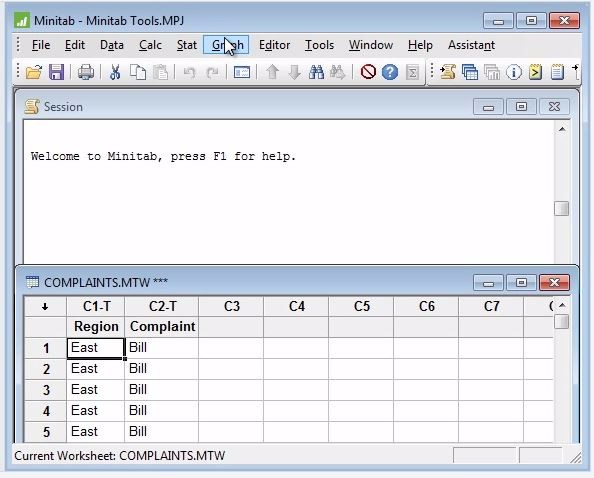Click the StatGuide sigma icon
This screenshot has width=594, height=478.
pyautogui.click(x=412, y=72)
